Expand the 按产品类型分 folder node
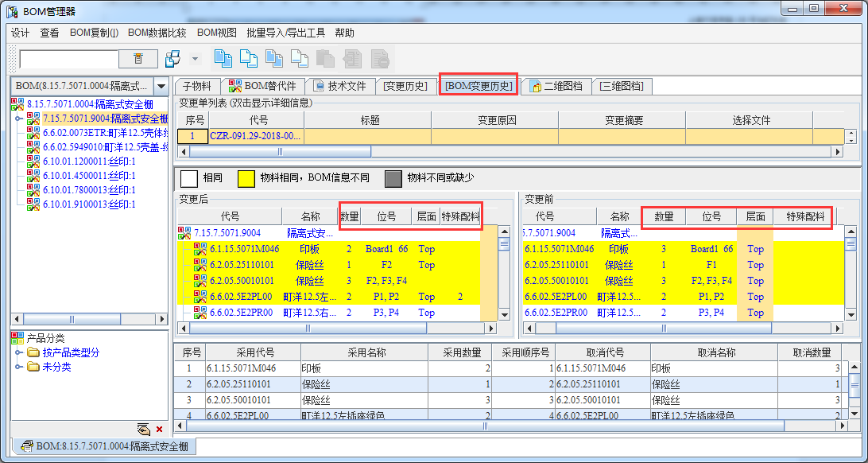Screen dimensions: 868x463 19,352
